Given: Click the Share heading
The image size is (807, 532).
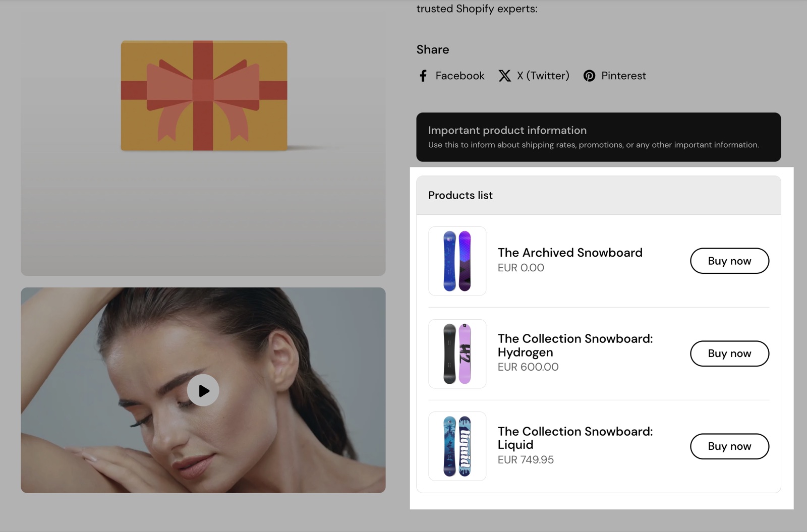Looking at the screenshot, I should (x=433, y=49).
